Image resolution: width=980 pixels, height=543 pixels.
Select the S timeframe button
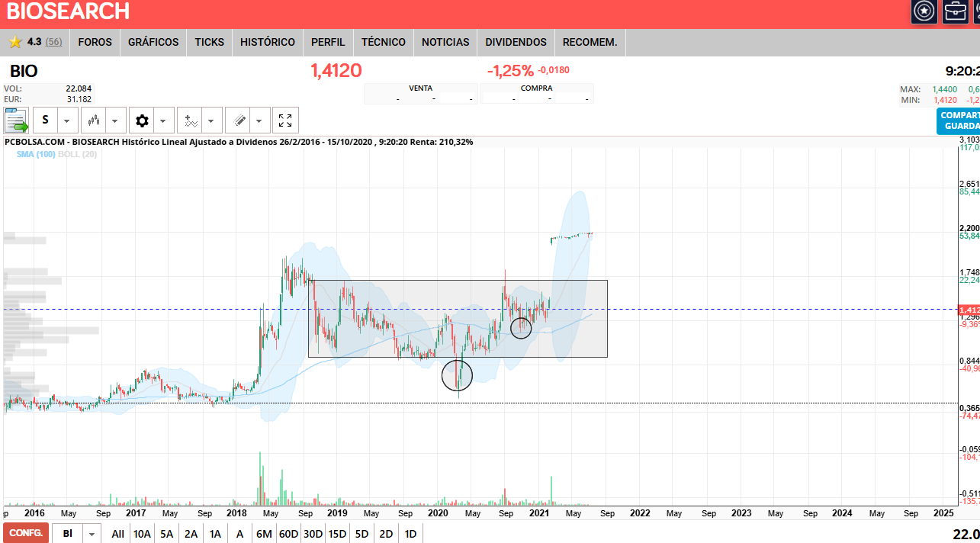[x=46, y=120]
